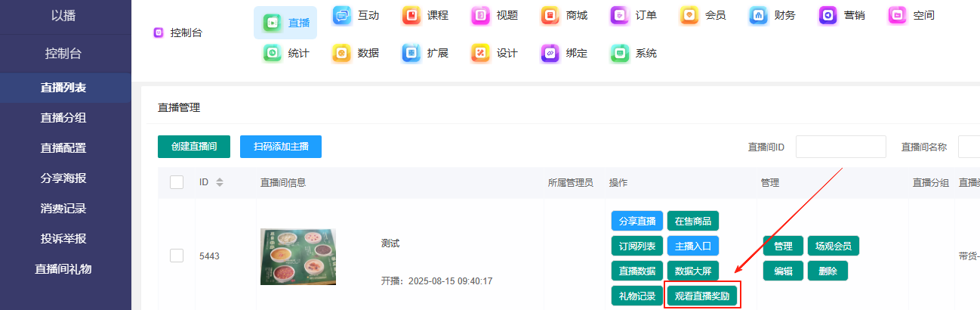The width and height of the screenshot is (980, 310).
Task: Click the 直播间ID search input field
Action: 840,147
